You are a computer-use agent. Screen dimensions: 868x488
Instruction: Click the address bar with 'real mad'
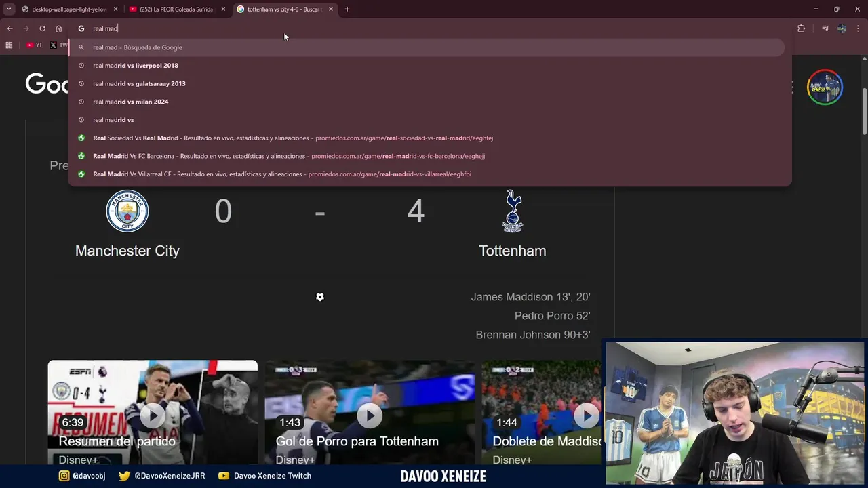click(430, 28)
